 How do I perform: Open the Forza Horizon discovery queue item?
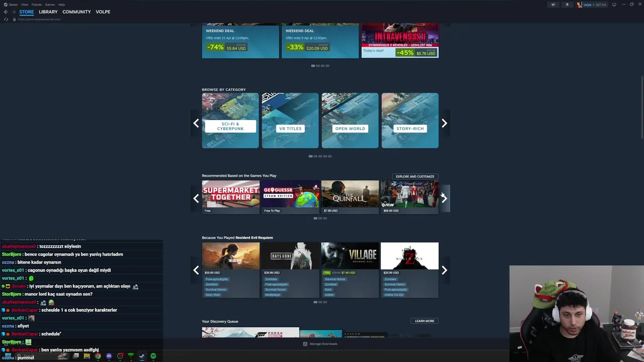pyautogui.click(x=251, y=332)
